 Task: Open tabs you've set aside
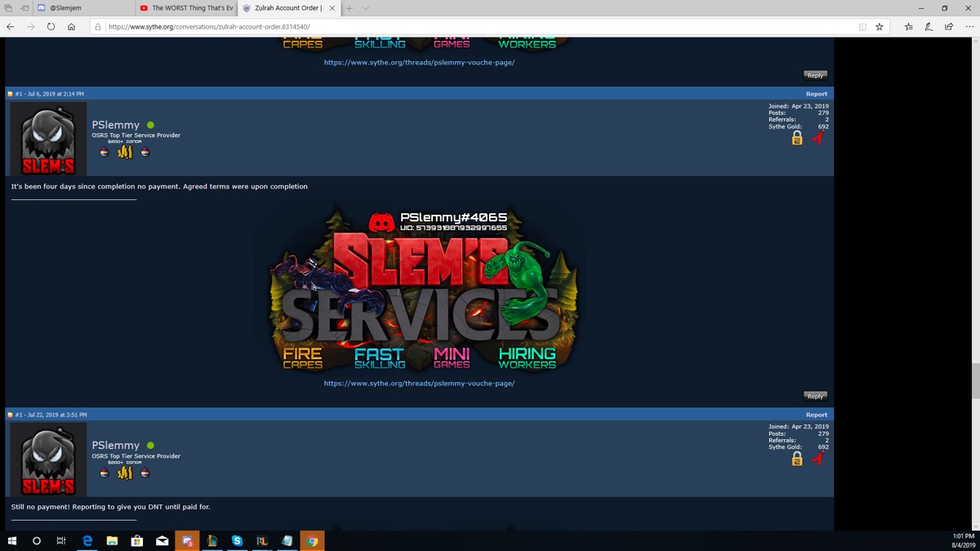click(8, 8)
